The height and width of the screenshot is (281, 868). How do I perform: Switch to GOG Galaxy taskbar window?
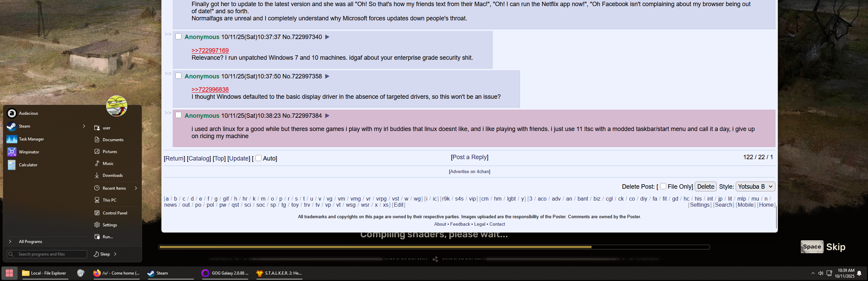(225, 273)
